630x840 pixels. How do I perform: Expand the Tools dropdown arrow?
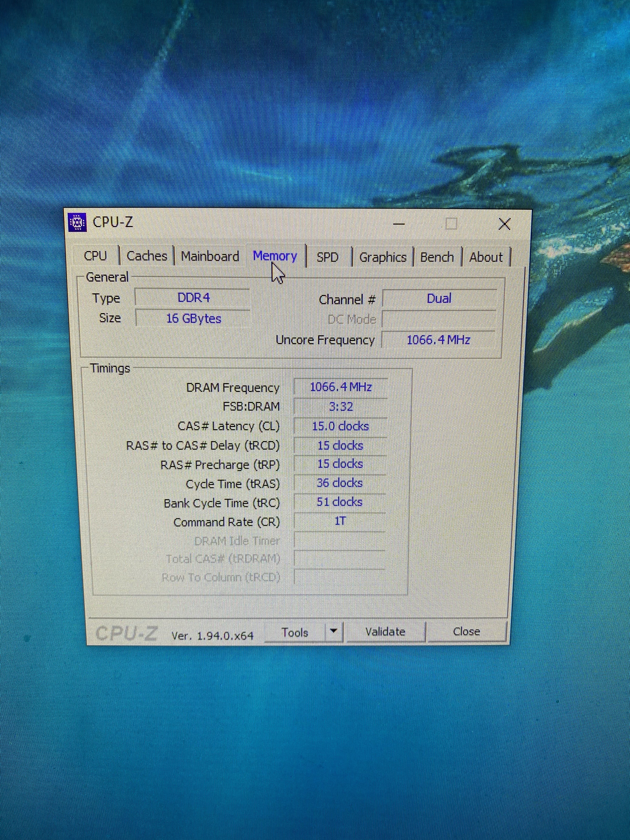[x=334, y=631]
